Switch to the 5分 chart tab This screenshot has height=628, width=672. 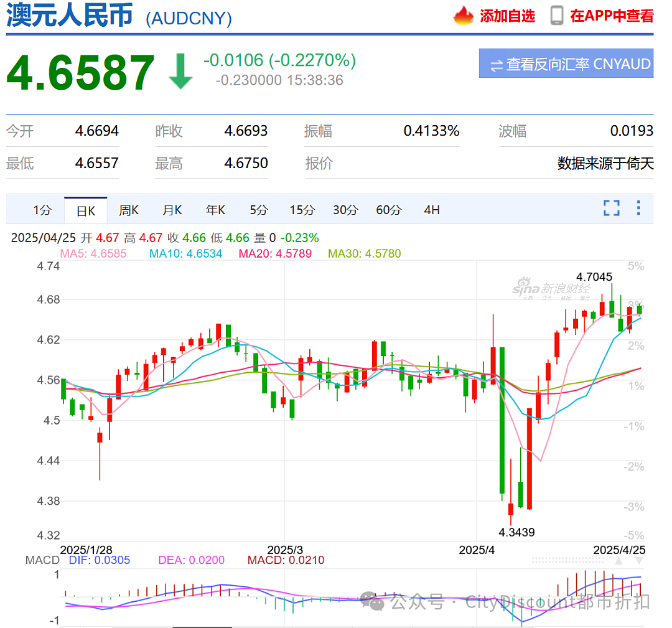pyautogui.click(x=258, y=210)
